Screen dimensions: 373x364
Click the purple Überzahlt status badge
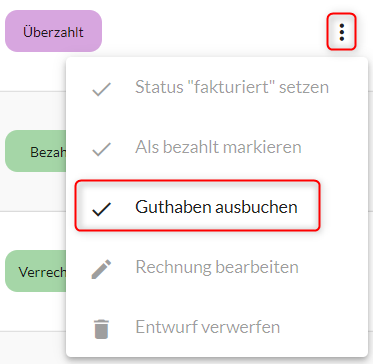[x=53, y=31]
